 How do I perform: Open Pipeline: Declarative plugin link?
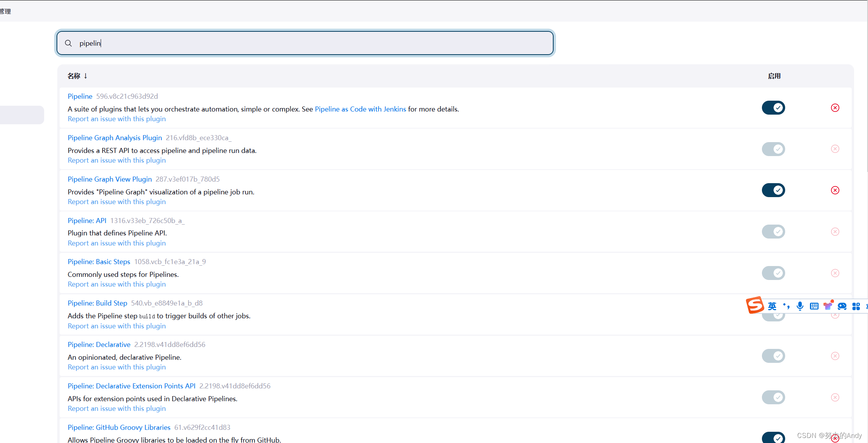point(99,345)
